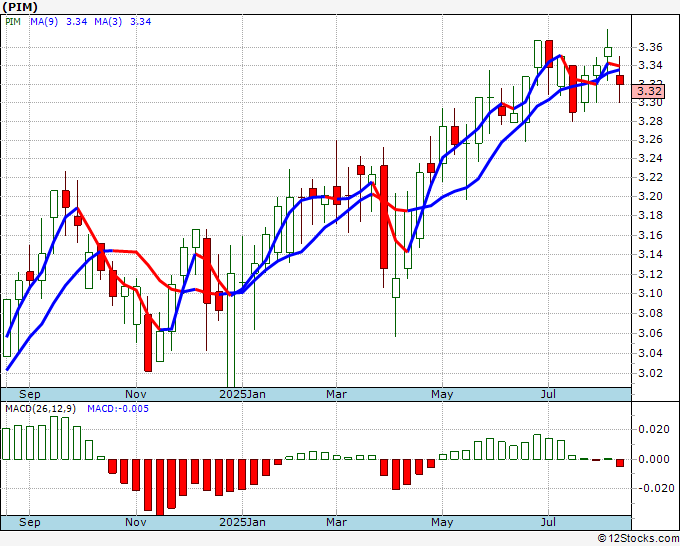Select the 3.34 value after MA(9)
680x546 pixels.
pos(76,21)
